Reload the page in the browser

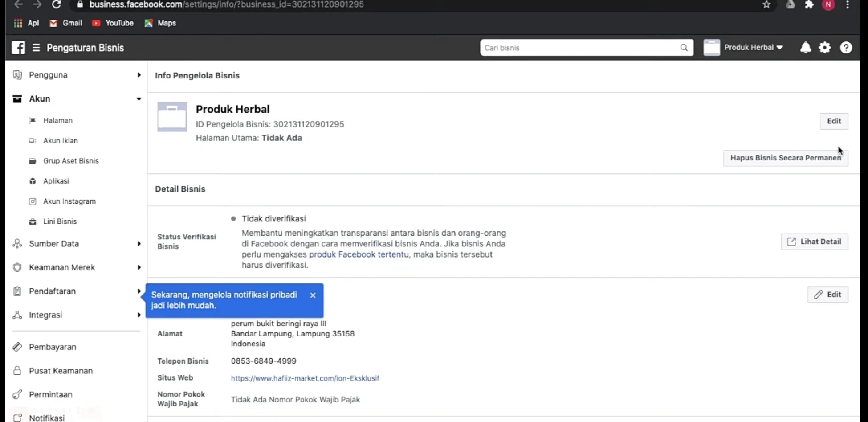(x=56, y=4)
